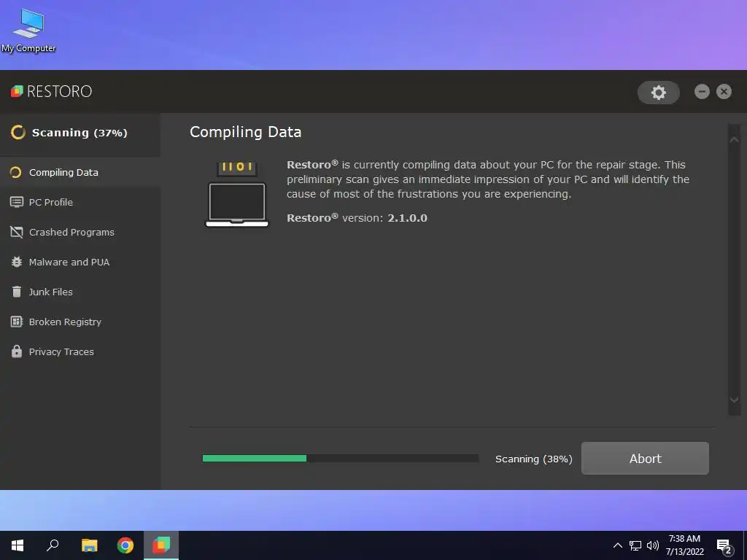Screen dimensions: 747x560
Task: Select Malware and PUA in sidebar
Action: [x=80, y=262]
